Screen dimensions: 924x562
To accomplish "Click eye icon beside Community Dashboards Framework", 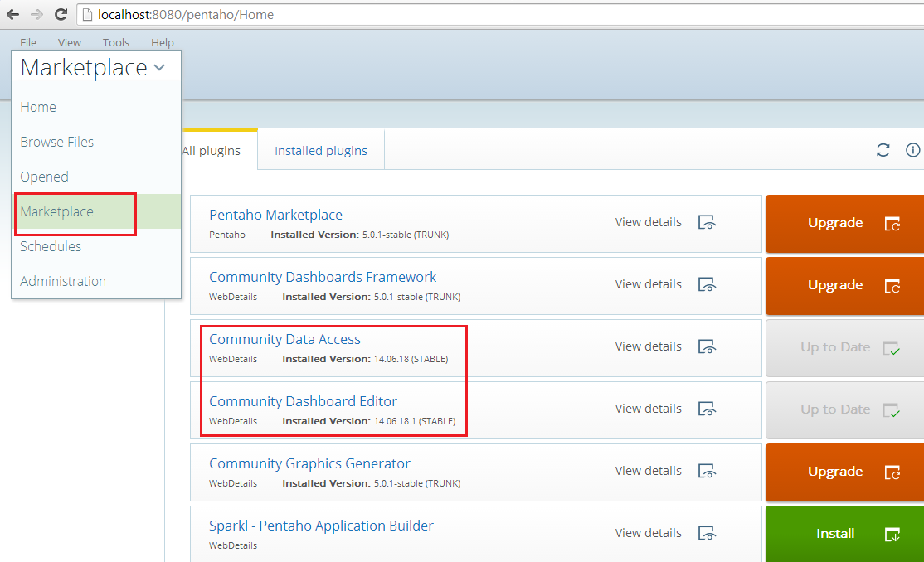I will (x=707, y=284).
